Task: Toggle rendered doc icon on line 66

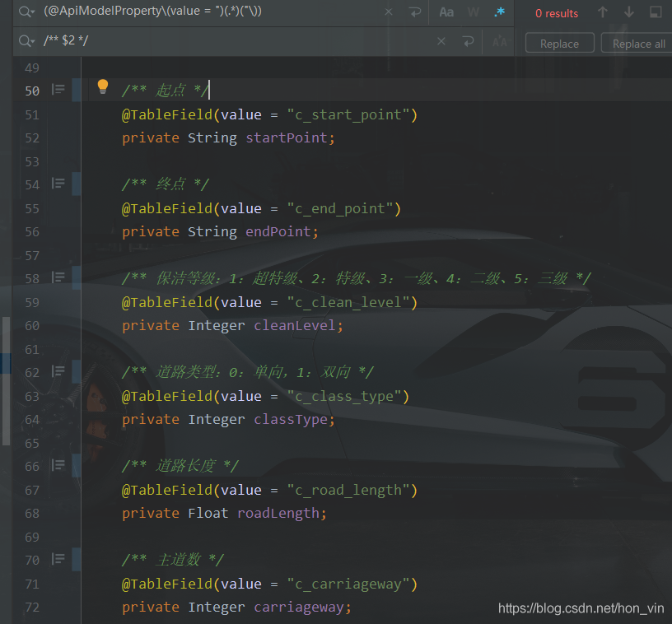Action: click(58, 464)
